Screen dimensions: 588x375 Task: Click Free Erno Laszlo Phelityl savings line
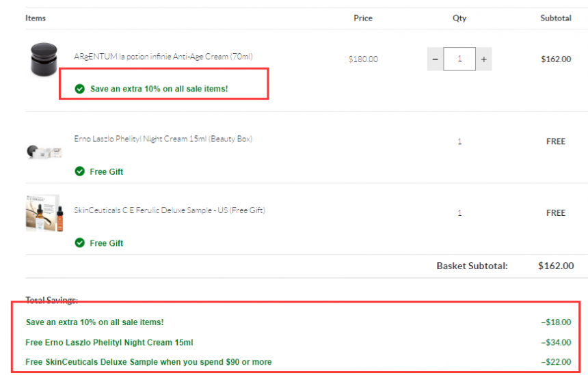coord(114,342)
